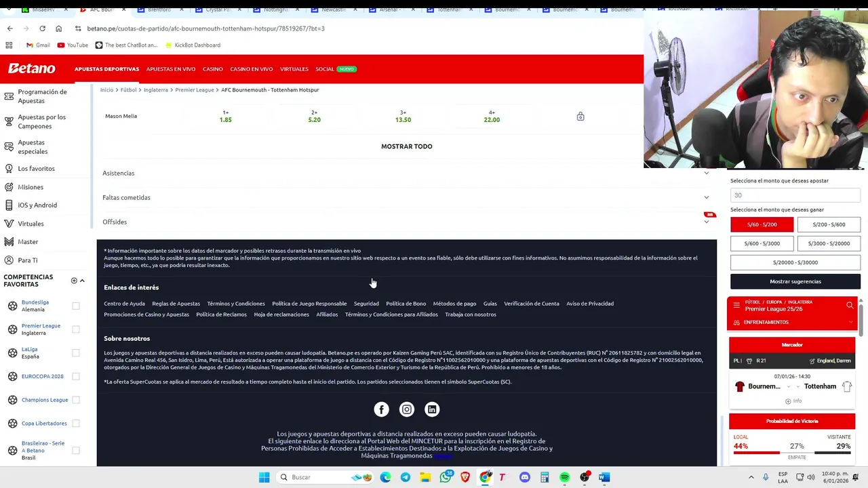868x488 pixels.
Task: Reload the page with the browser refresh icon
Action: tap(42, 28)
